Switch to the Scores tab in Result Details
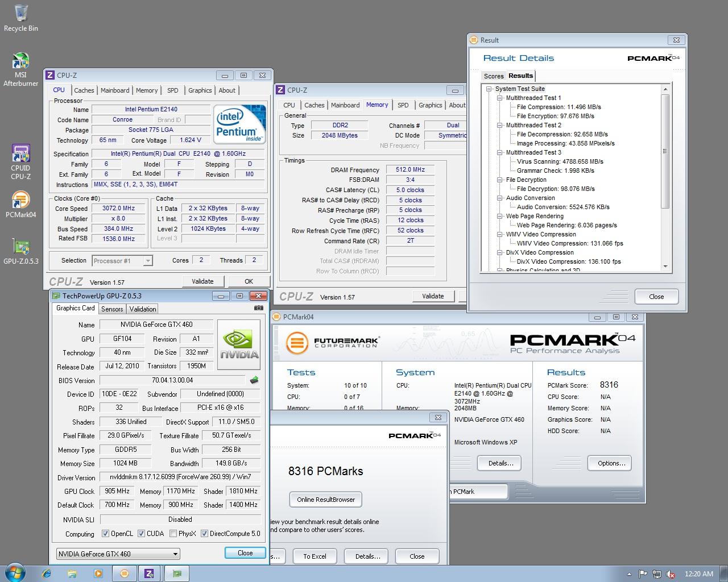728x582 pixels. 494,76
